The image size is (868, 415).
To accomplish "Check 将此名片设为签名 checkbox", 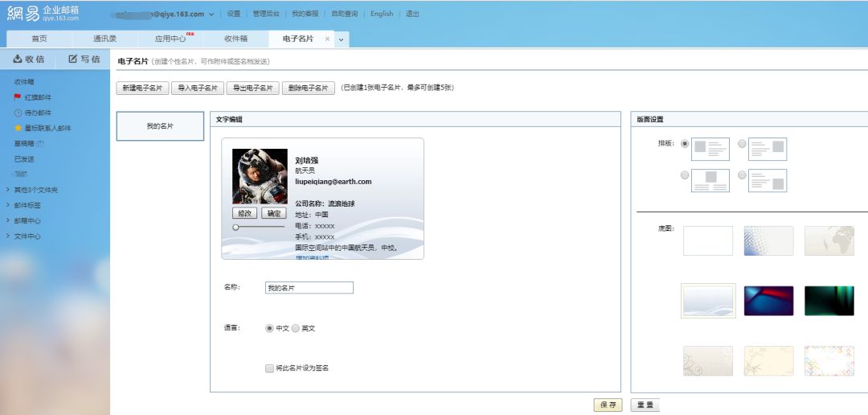I will click(x=269, y=368).
